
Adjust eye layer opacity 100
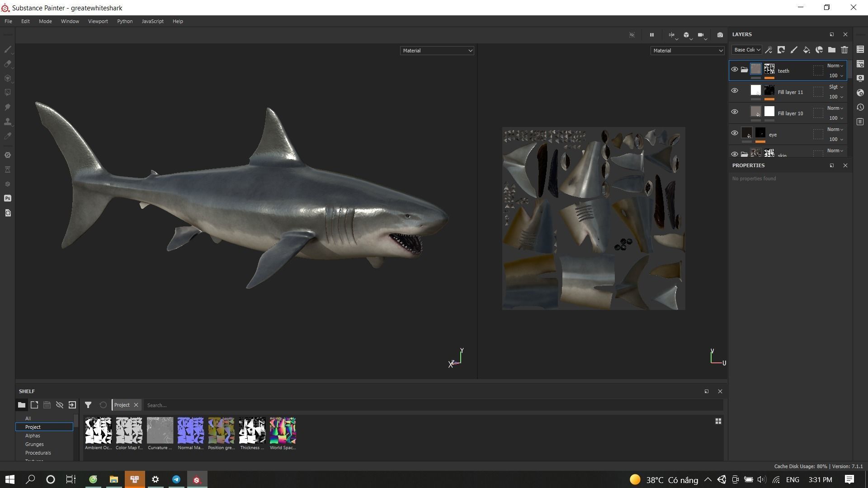click(835, 139)
